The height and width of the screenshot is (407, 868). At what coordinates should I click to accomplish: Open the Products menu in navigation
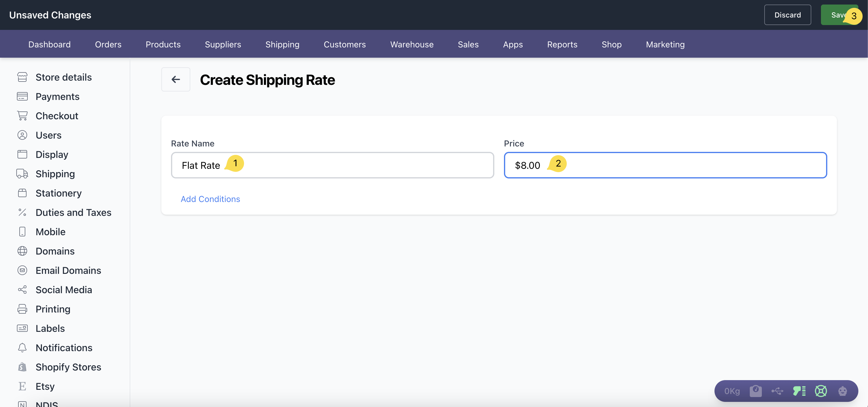(x=163, y=44)
